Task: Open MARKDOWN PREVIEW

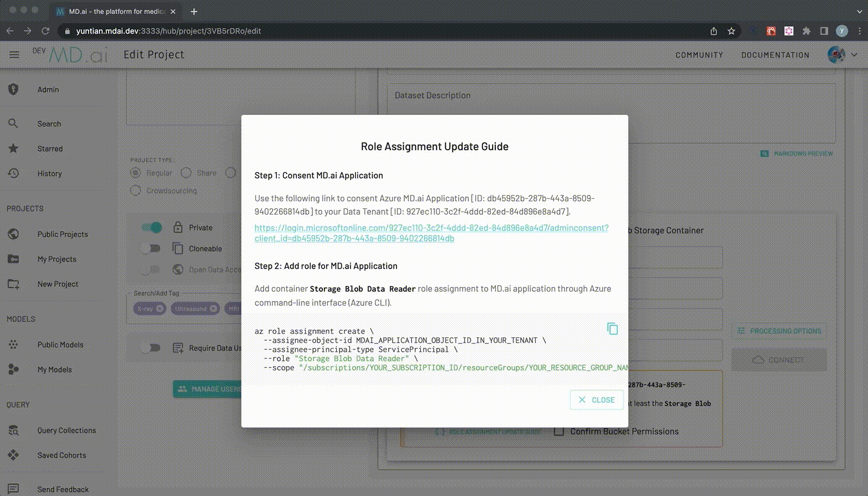Action: pos(796,154)
